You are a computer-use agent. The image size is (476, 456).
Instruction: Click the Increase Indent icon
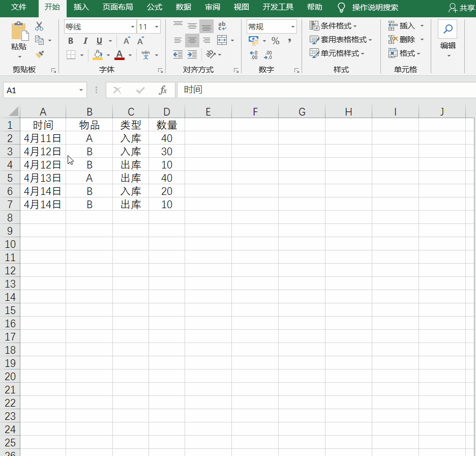[x=192, y=54]
